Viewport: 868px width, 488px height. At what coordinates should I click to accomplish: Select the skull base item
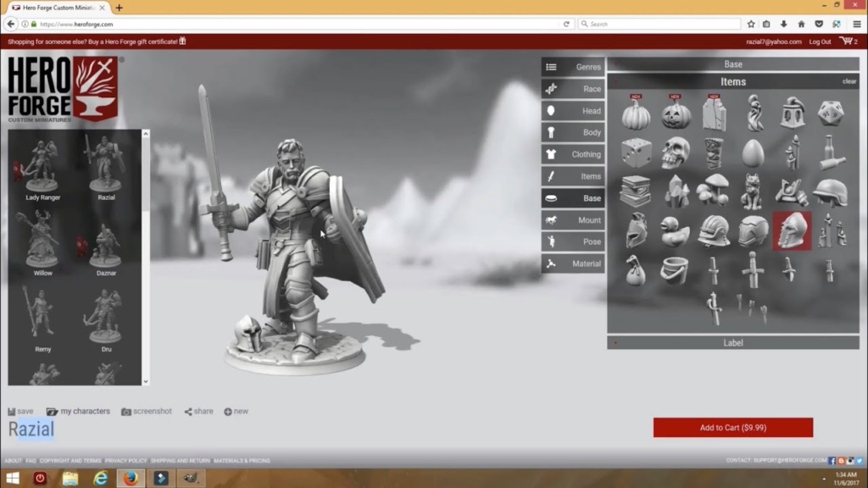[x=676, y=152]
